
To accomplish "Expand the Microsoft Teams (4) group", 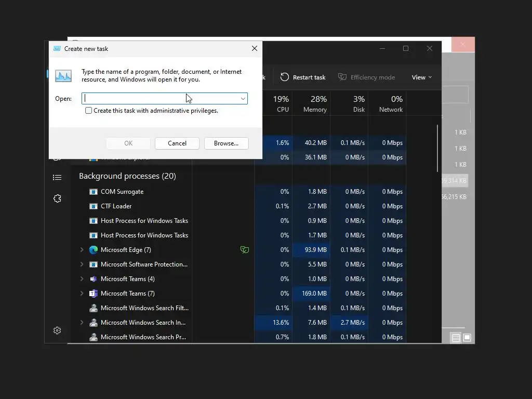I will point(82,279).
